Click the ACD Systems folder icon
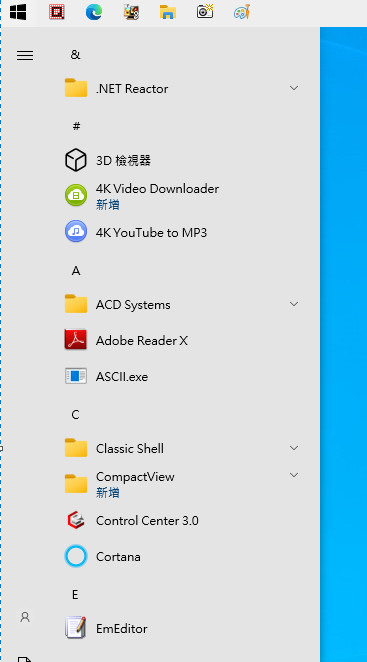The image size is (367, 662). (x=76, y=304)
